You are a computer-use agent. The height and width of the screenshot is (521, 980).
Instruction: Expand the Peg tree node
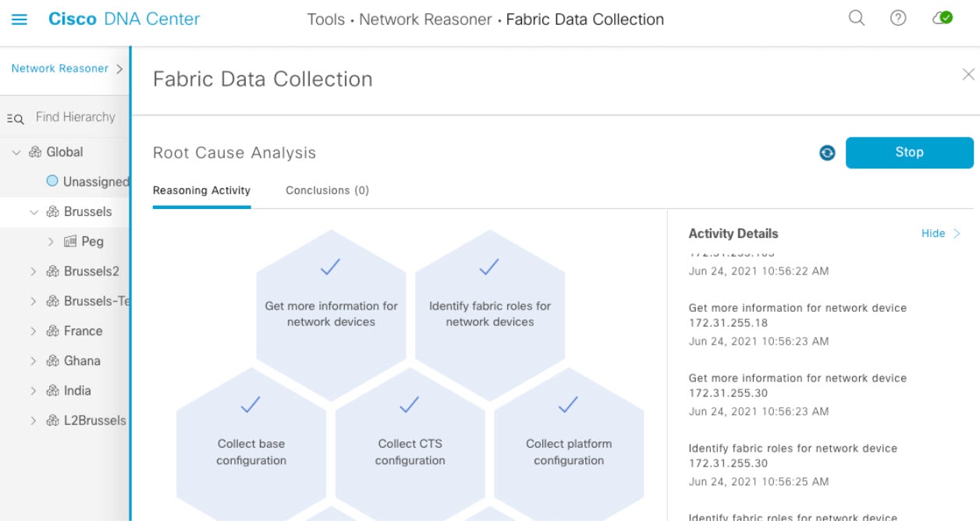pos(51,241)
